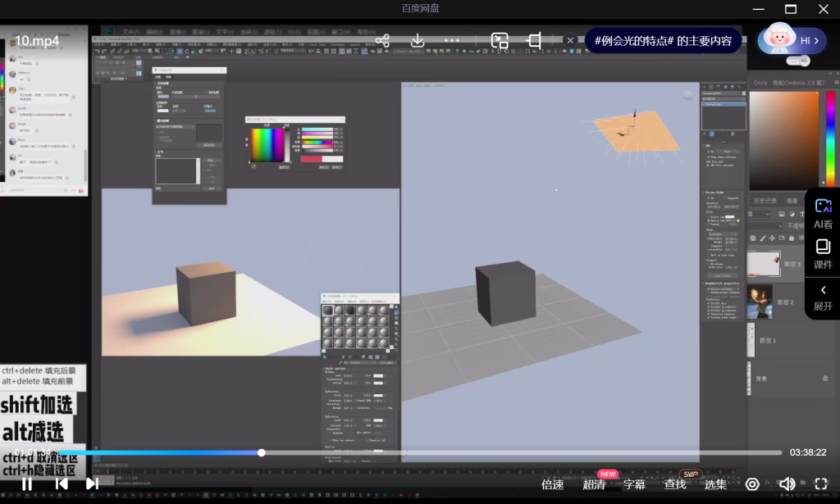
Task: Enter fullscreen mode
Action: point(820,484)
